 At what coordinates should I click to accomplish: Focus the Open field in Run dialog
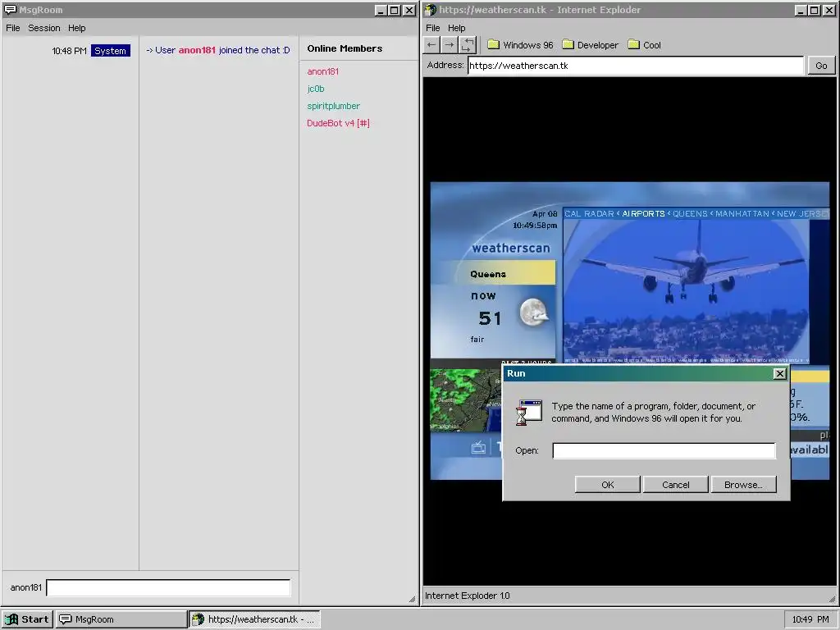pyautogui.click(x=664, y=450)
